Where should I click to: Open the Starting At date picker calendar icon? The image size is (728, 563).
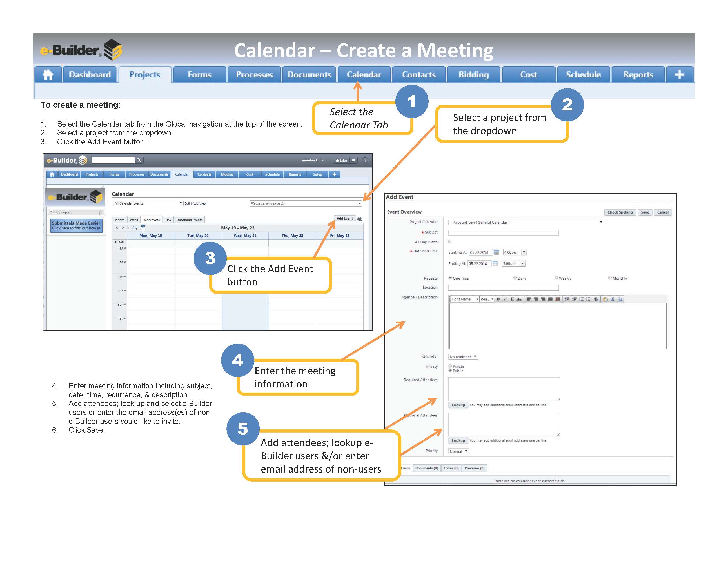(496, 252)
